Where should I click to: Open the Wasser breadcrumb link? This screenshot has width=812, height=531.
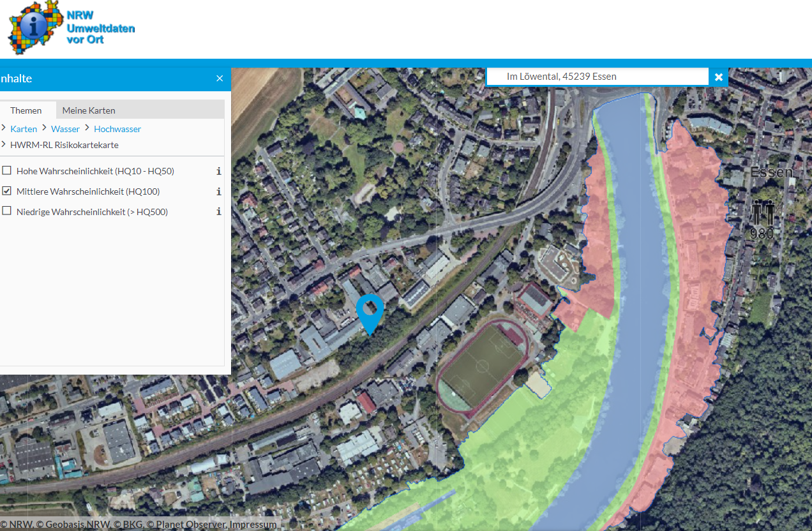[x=65, y=129]
